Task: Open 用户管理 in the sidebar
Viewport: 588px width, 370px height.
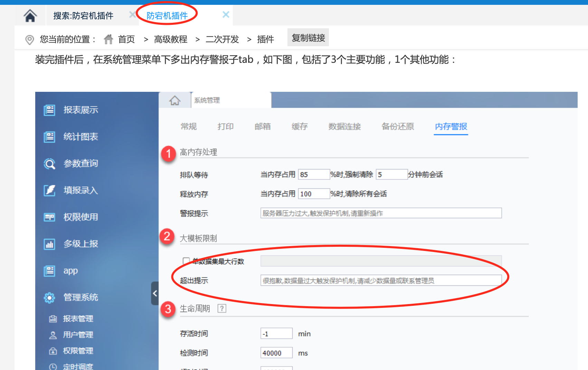Action: [x=78, y=334]
